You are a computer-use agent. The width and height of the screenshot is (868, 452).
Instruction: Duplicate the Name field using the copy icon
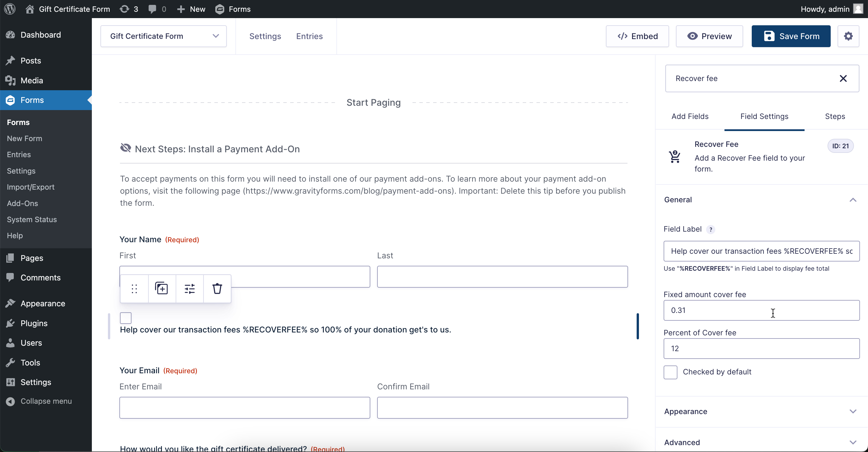(x=162, y=288)
